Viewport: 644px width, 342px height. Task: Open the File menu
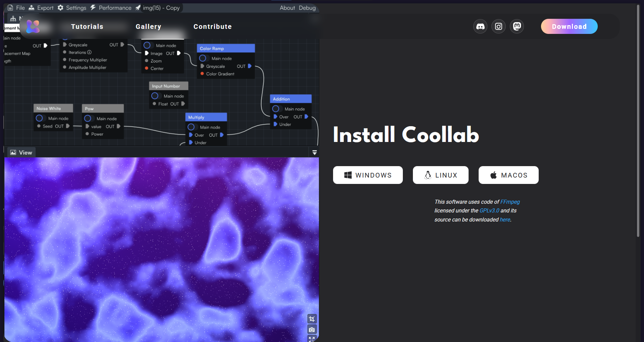tap(16, 8)
